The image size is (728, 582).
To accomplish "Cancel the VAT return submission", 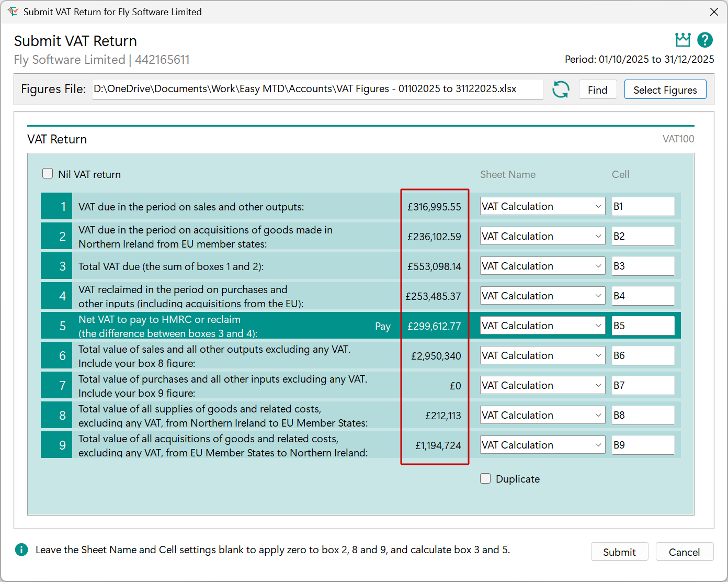I will tap(684, 552).
